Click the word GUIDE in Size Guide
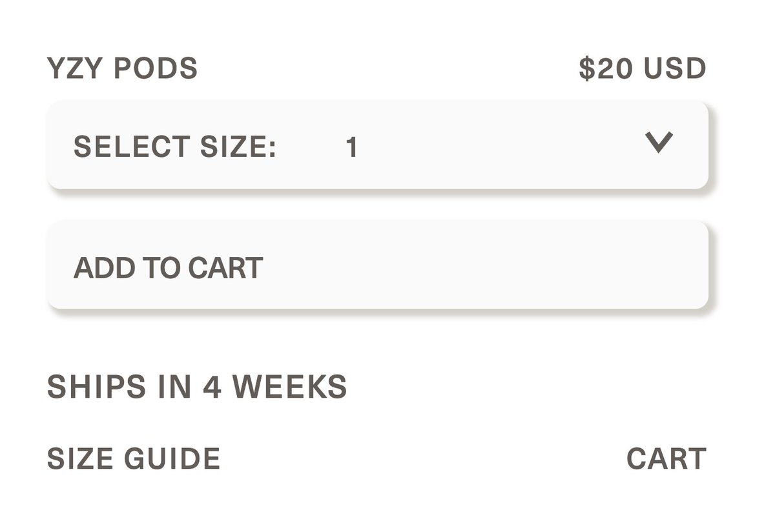This screenshot has width=775, height=532. pos(171,459)
